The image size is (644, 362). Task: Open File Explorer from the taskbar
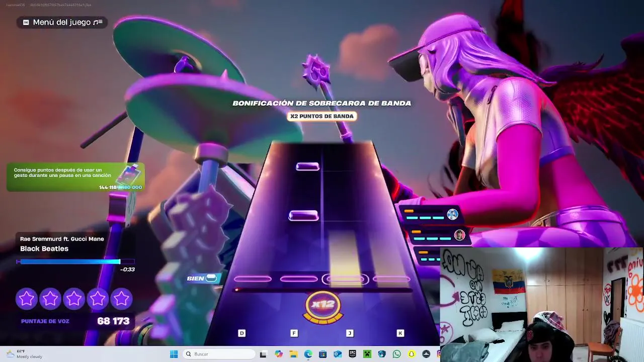pyautogui.click(x=293, y=354)
